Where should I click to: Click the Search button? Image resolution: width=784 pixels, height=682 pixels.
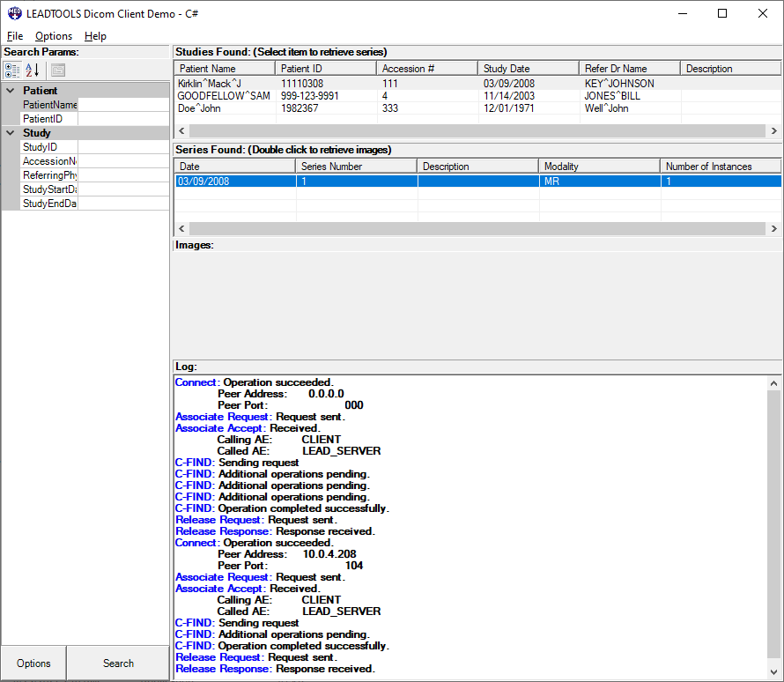119,663
